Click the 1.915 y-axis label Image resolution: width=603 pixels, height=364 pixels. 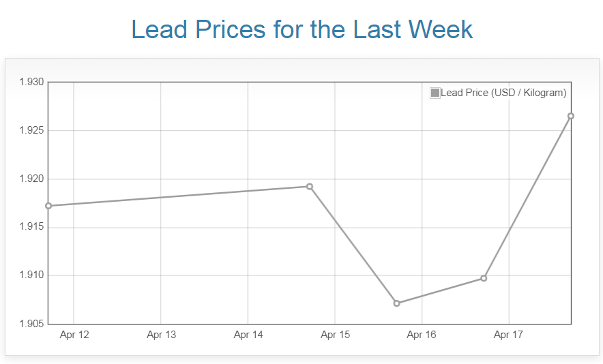click(x=31, y=227)
